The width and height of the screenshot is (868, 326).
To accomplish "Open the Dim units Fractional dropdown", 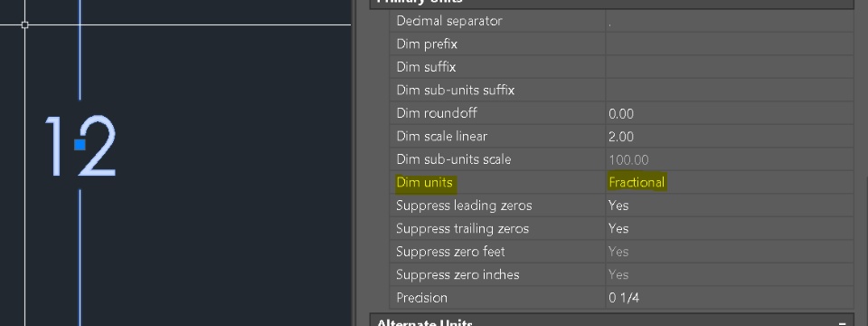I will (x=729, y=182).
